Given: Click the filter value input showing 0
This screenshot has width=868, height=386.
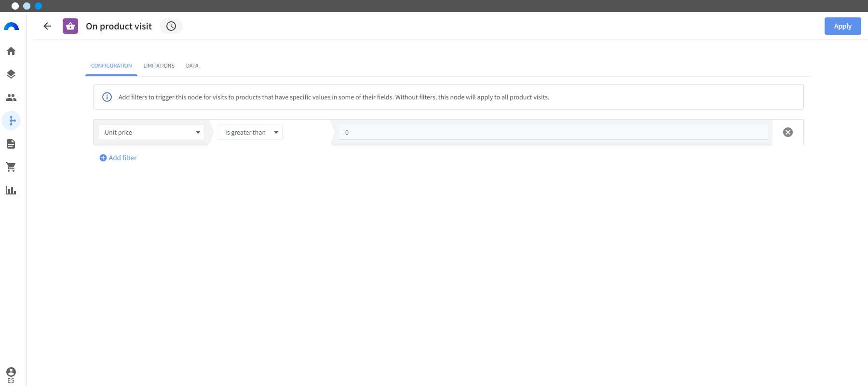Looking at the screenshot, I should pos(554,132).
